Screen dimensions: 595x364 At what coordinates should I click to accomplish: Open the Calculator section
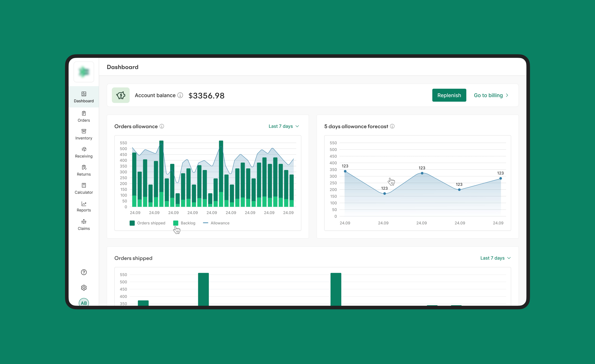[x=84, y=189]
